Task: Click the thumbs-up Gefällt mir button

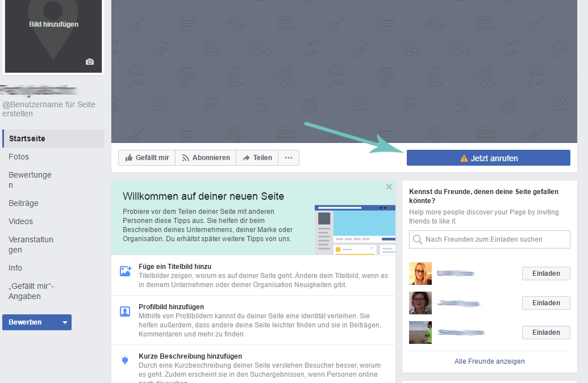Action: pos(147,158)
